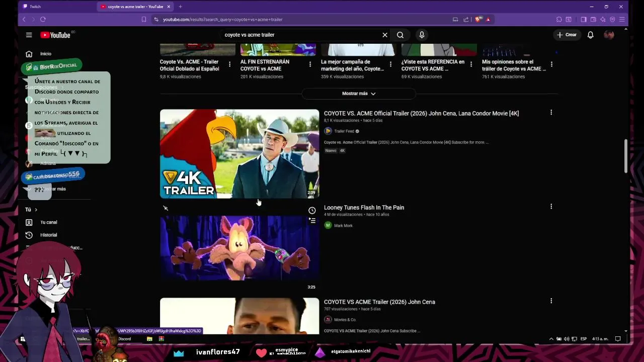Close the YouTube browser tab
Screen dimensions: 644x362
pyautogui.click(x=169, y=7)
